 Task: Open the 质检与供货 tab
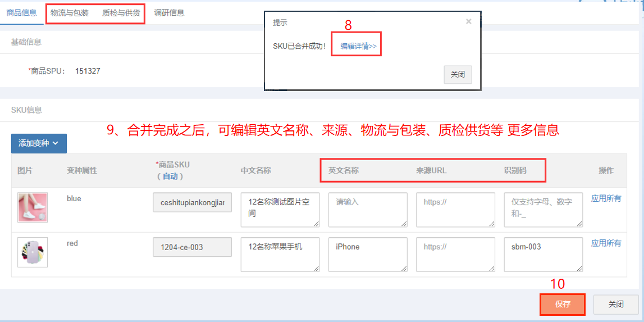[121, 13]
